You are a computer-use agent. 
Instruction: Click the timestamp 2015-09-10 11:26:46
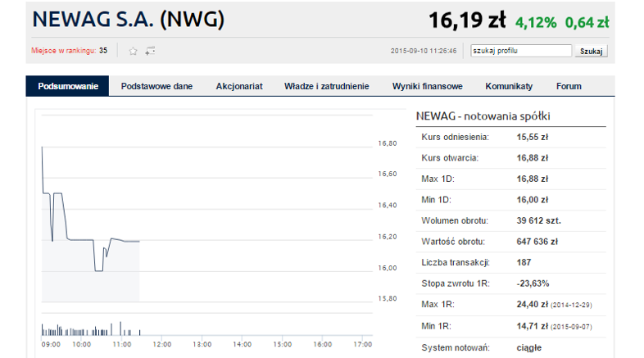[x=424, y=51]
